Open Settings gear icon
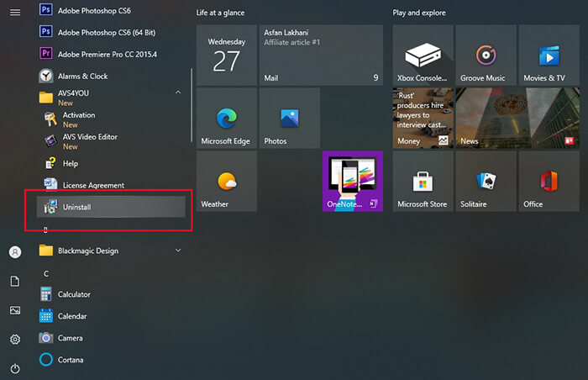Image resolution: width=588 pixels, height=380 pixels. click(x=15, y=340)
